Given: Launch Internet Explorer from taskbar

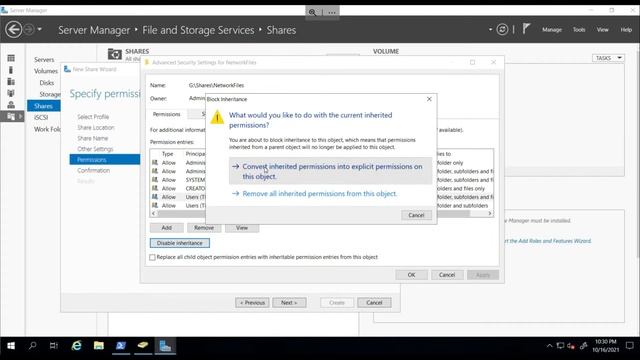Looking at the screenshot, I should (x=76, y=346).
